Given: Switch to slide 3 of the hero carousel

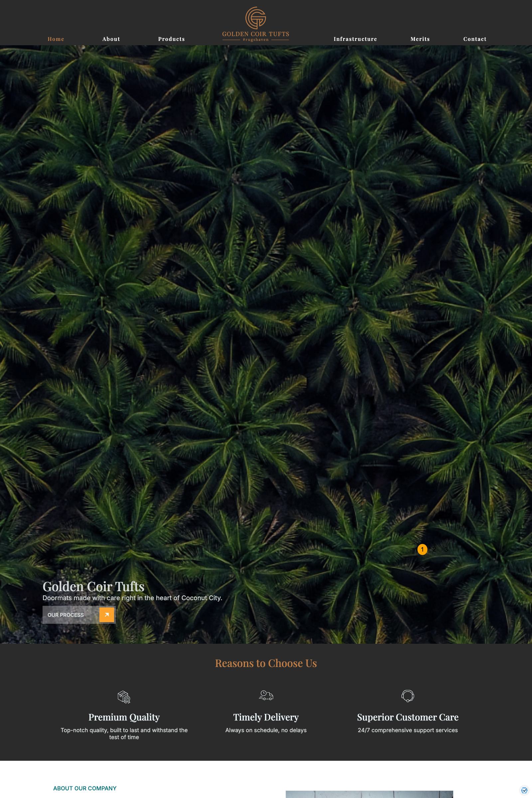Looking at the screenshot, I should (x=446, y=549).
